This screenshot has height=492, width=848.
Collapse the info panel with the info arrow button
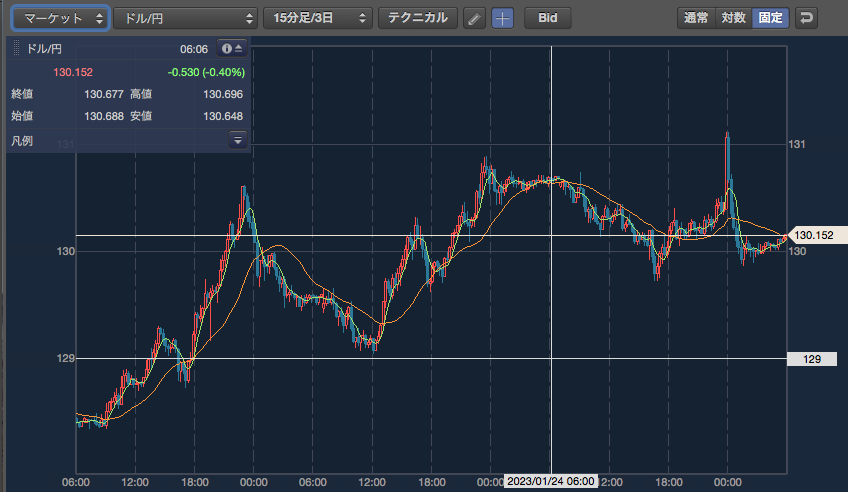pyautogui.click(x=232, y=49)
